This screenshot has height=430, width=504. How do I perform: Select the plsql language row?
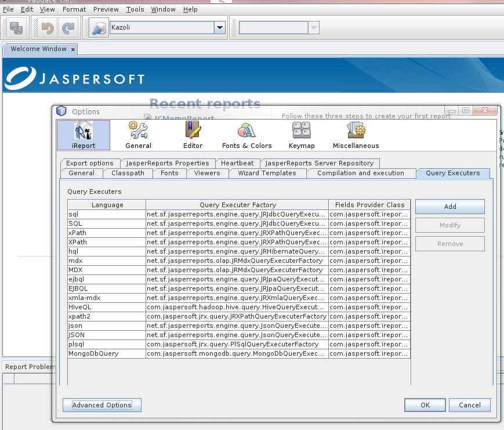pos(239,345)
